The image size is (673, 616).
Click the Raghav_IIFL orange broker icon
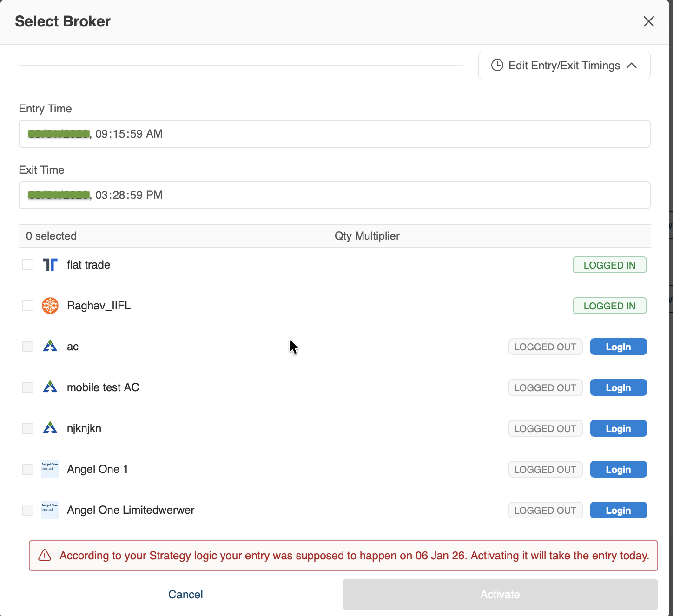tap(50, 306)
